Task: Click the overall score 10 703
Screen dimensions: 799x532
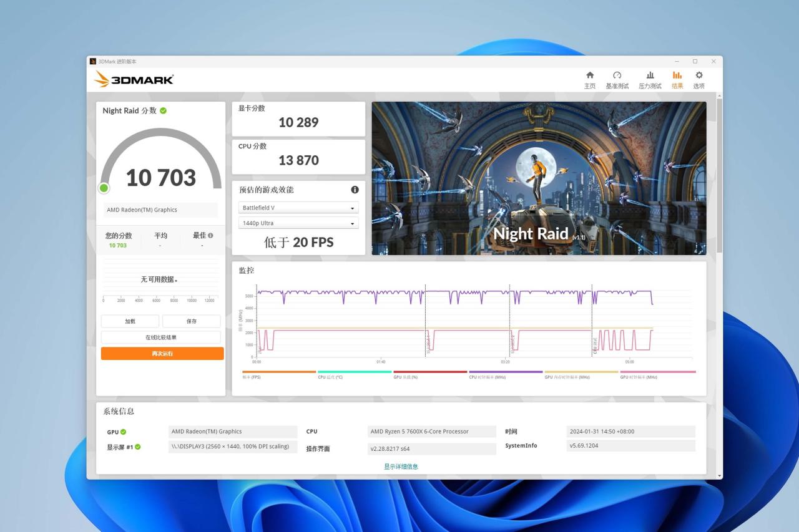Action: (161, 178)
